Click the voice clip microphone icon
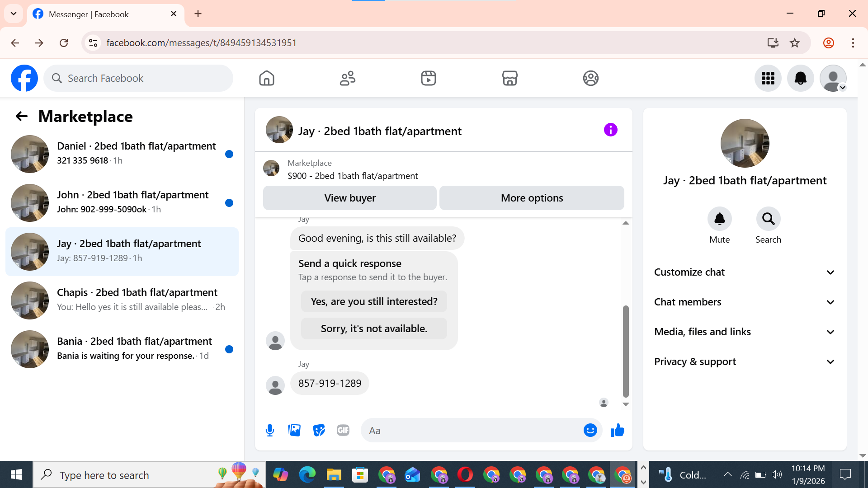Screen dimensions: 868x488 pos(270,430)
